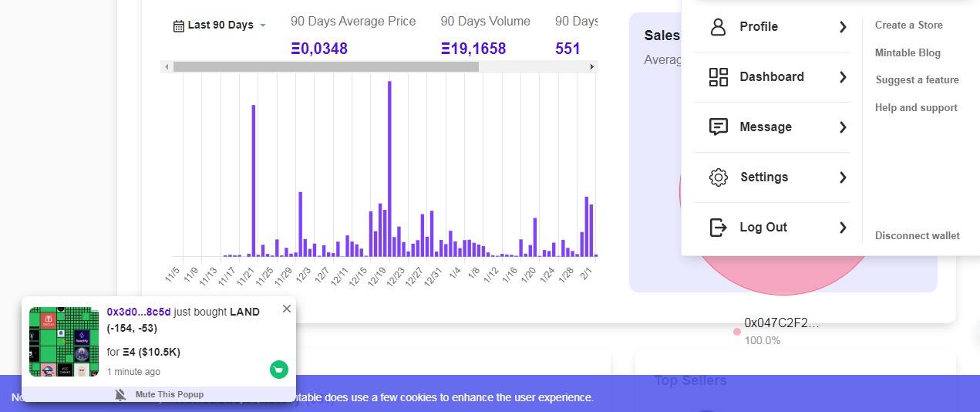Click the Disconnect wallet link
Viewport: 980px width, 412px height.
point(917,235)
